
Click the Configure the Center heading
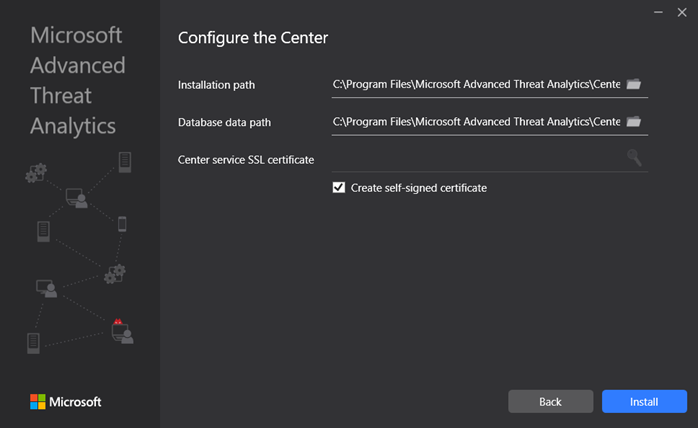[253, 38]
